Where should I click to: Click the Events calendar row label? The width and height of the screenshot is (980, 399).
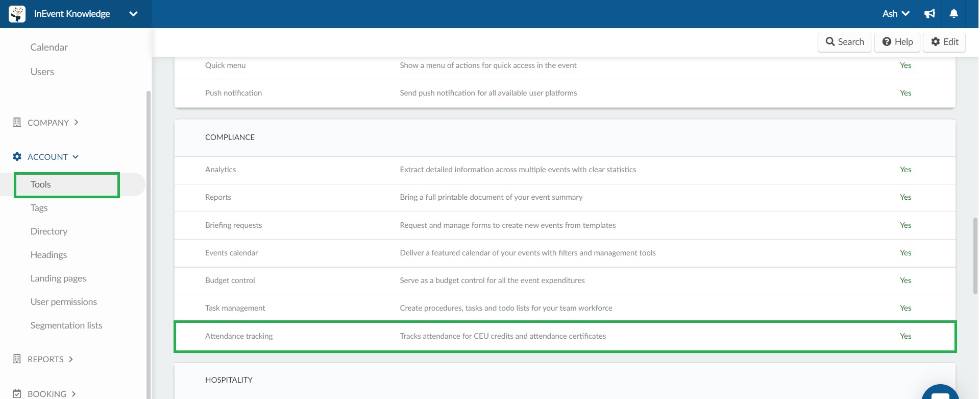click(x=232, y=253)
